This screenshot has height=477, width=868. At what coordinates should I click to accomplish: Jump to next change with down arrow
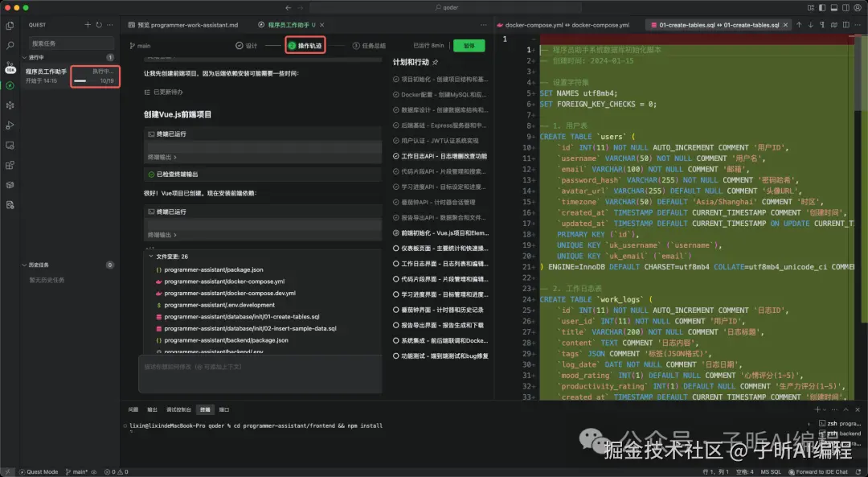pos(810,25)
